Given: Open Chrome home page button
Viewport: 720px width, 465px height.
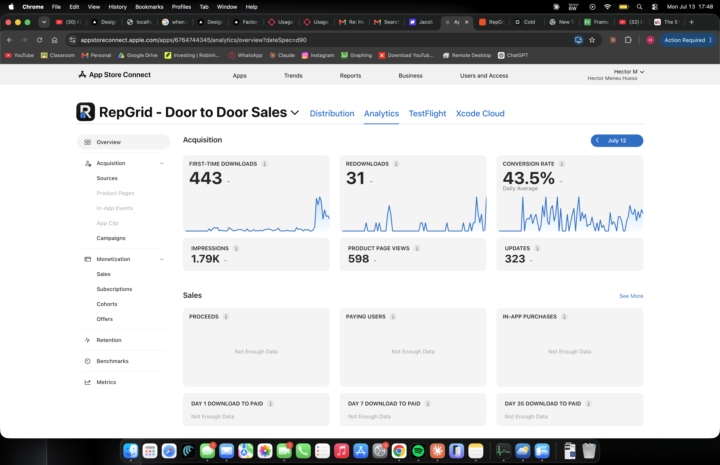Looking at the screenshot, I should point(54,40).
